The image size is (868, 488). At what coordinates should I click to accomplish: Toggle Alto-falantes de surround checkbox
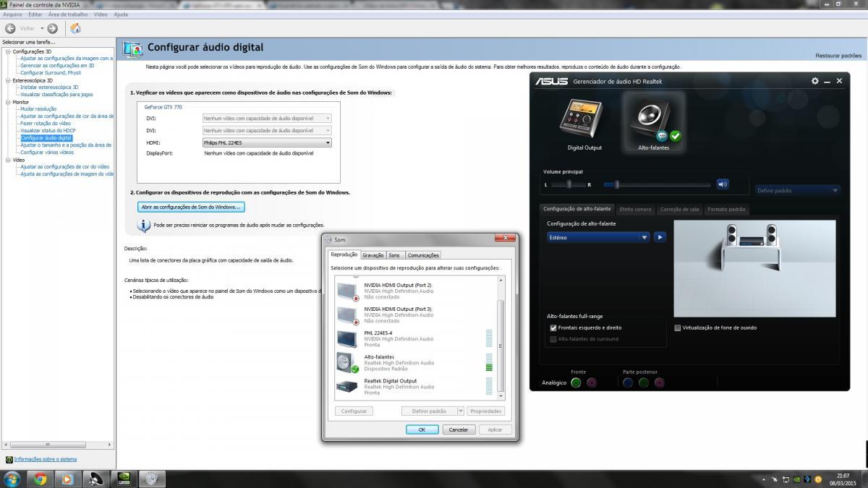pyautogui.click(x=553, y=338)
